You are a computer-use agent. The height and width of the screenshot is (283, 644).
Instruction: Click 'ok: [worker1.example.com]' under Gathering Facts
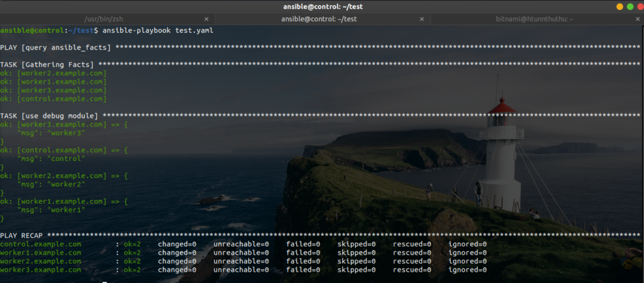[53, 82]
